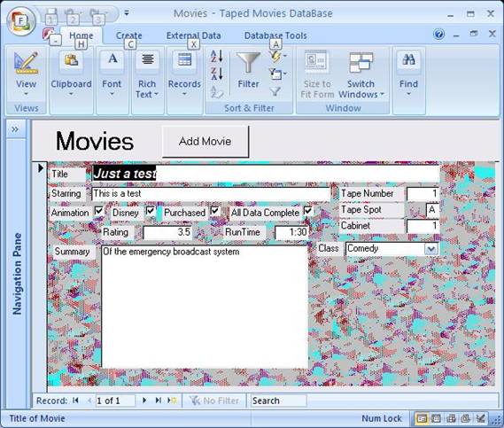Viewport: 504px width, 428px height.
Task: Click the record Search box
Action: 279,401
